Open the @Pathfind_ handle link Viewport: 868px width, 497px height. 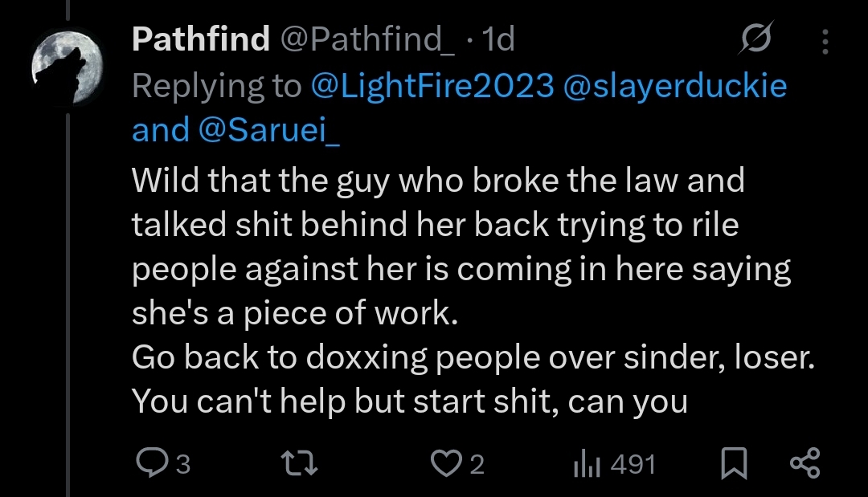pos(366,39)
